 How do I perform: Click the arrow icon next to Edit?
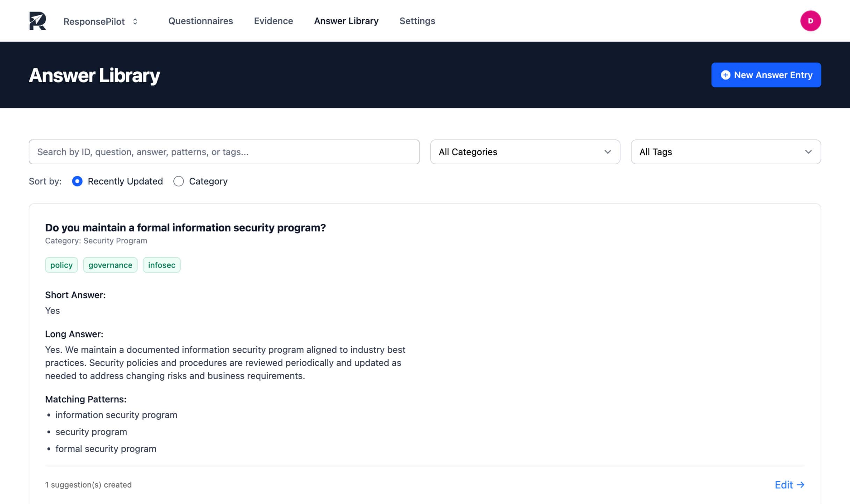click(x=800, y=485)
